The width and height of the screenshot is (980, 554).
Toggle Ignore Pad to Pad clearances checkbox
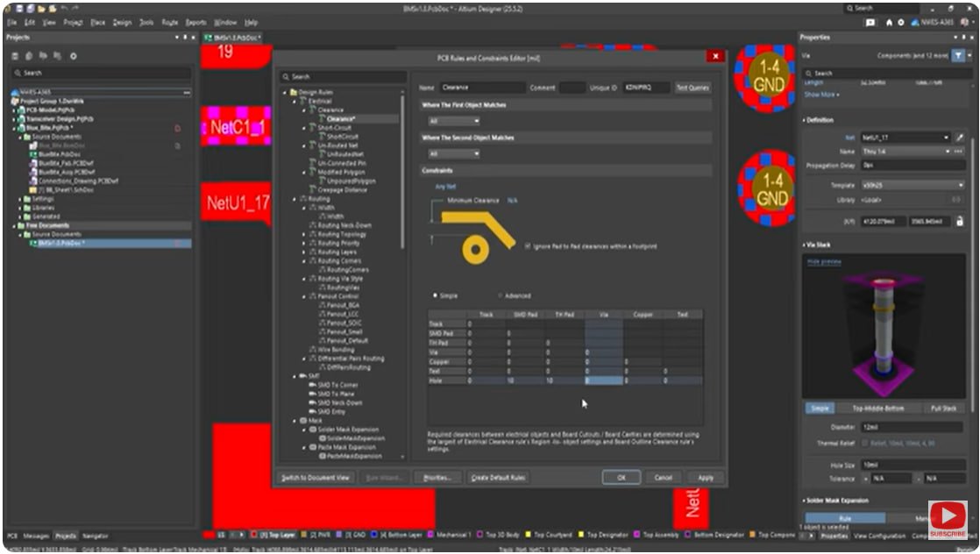tap(528, 246)
